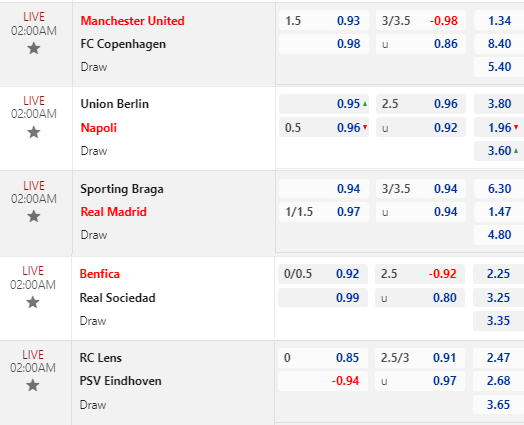The height and width of the screenshot is (425, 524).
Task: Star the Sporting Braga vs Real Madrid match
Action: (x=34, y=217)
